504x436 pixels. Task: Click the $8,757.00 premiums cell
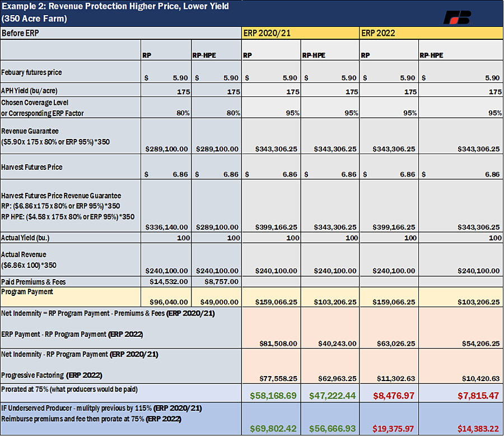[x=216, y=282]
